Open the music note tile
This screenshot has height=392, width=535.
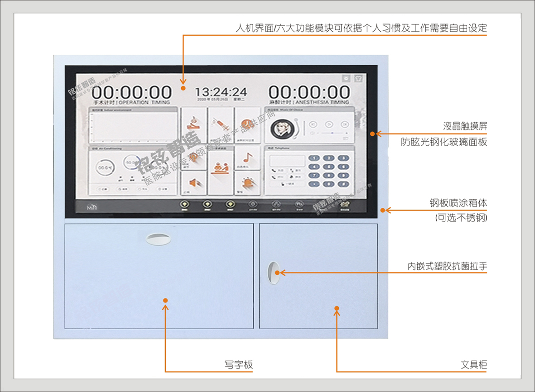click(247, 158)
